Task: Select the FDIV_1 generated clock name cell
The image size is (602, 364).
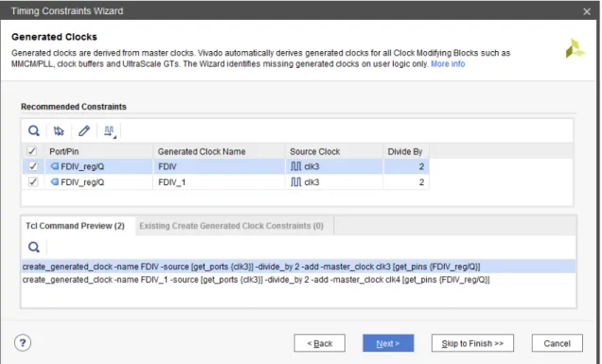Action: coord(219,182)
